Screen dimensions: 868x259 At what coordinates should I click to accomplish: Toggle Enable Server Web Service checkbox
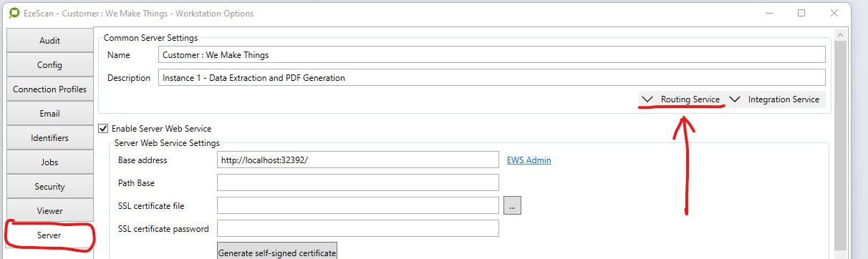[x=103, y=129]
